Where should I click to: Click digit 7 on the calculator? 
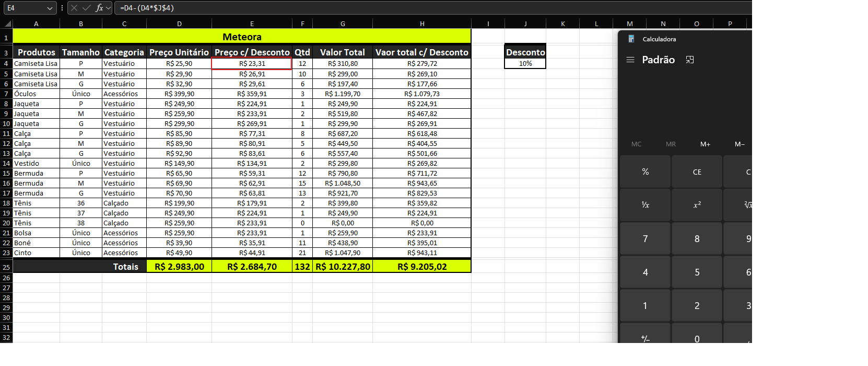click(646, 238)
